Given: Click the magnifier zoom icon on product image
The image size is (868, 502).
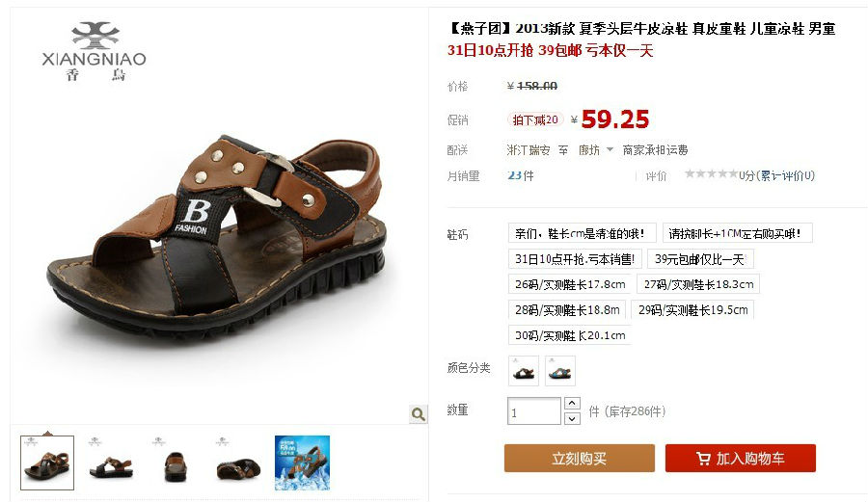Looking at the screenshot, I should point(419,414).
